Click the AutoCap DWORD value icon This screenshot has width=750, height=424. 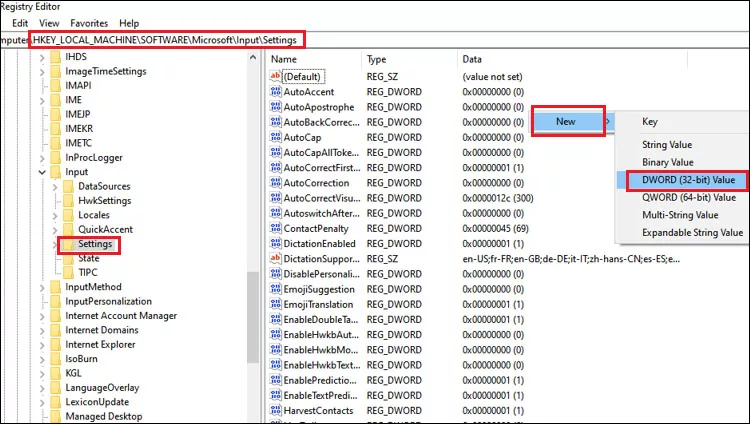[276, 137]
